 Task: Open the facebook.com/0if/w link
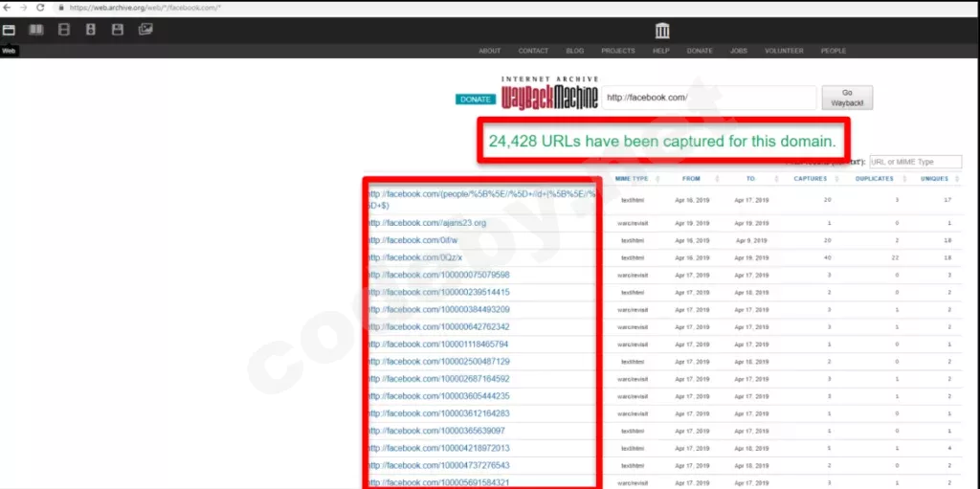coord(412,240)
